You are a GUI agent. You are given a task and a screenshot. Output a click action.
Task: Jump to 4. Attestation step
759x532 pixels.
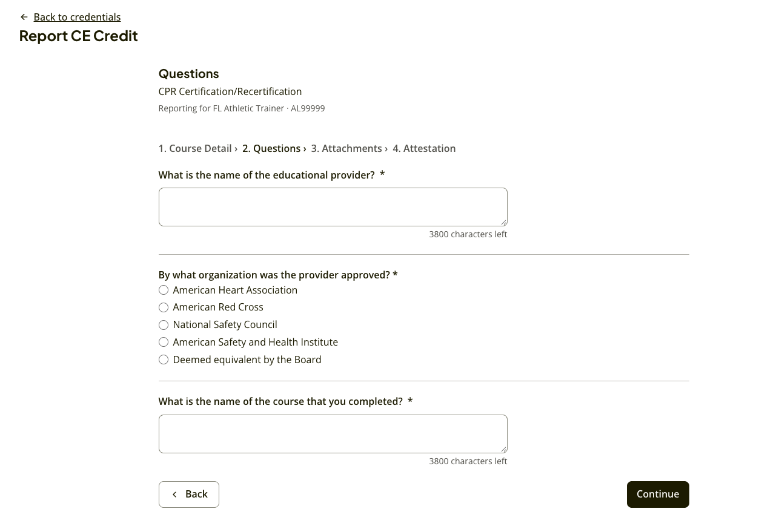click(424, 148)
